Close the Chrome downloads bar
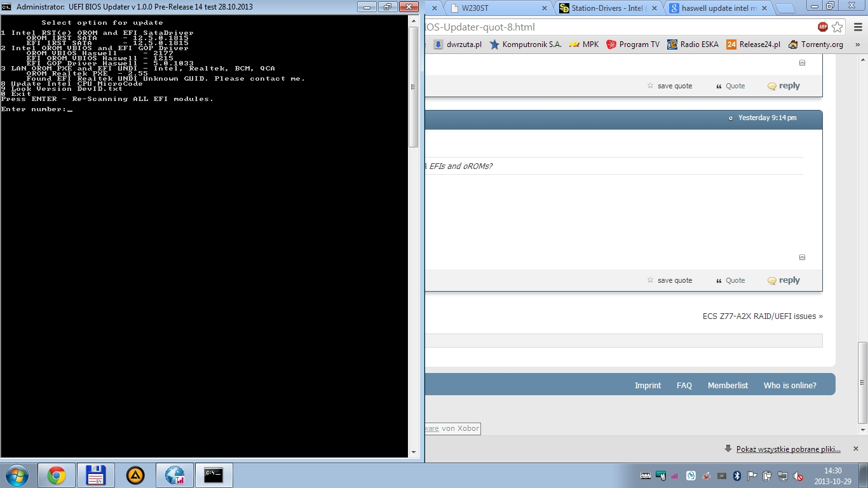 857,449
